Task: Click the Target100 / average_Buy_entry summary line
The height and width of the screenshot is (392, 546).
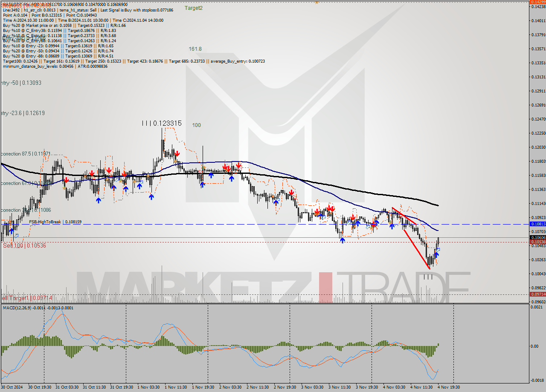Action: pos(134,61)
